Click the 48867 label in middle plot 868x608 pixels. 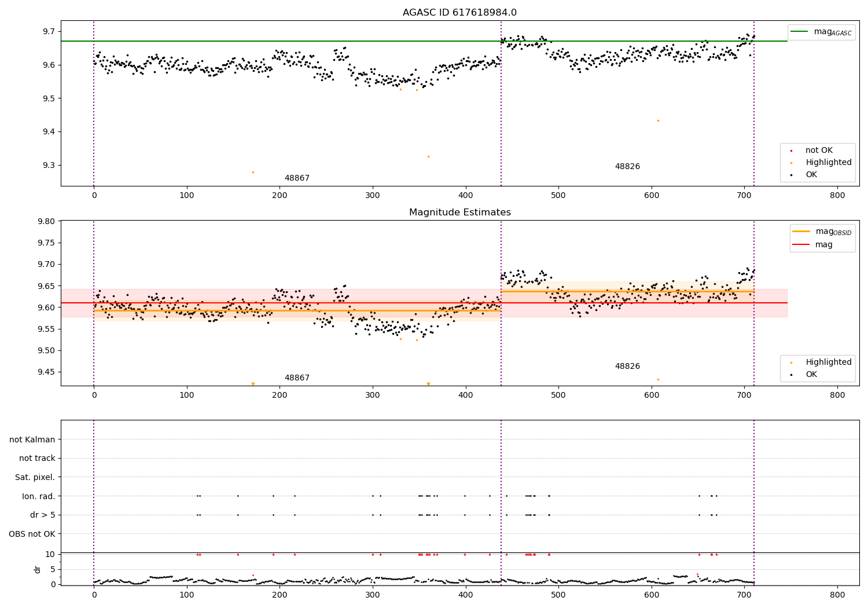pos(297,378)
